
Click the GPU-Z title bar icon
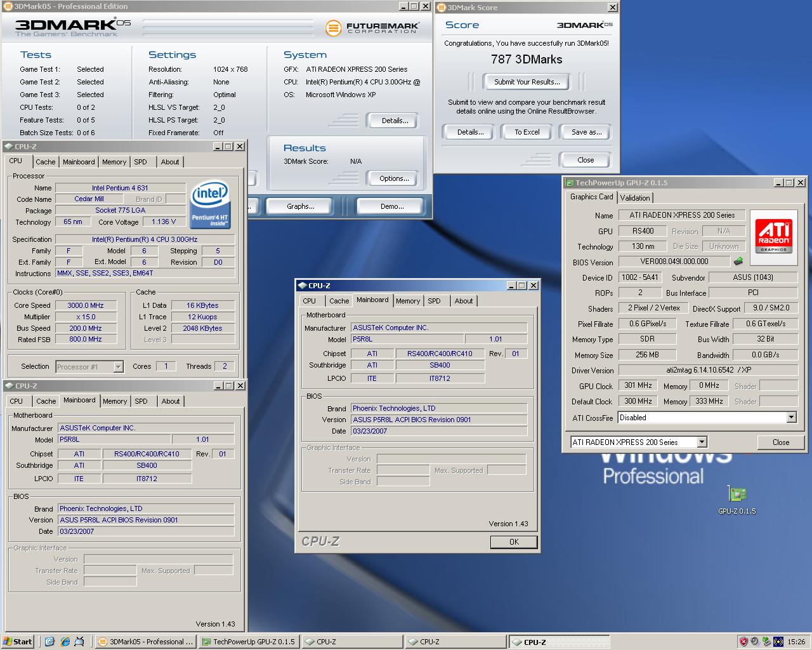(570, 183)
